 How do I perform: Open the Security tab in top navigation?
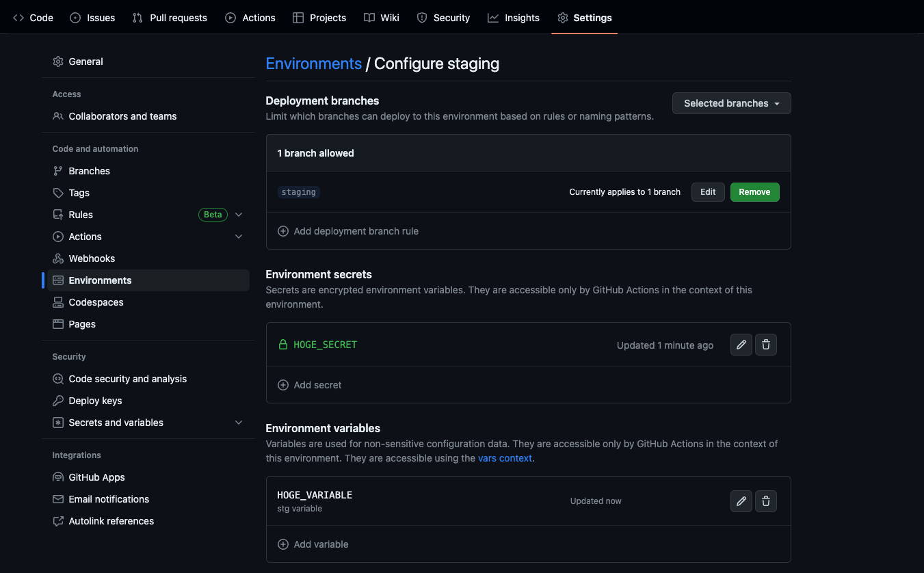443,17
